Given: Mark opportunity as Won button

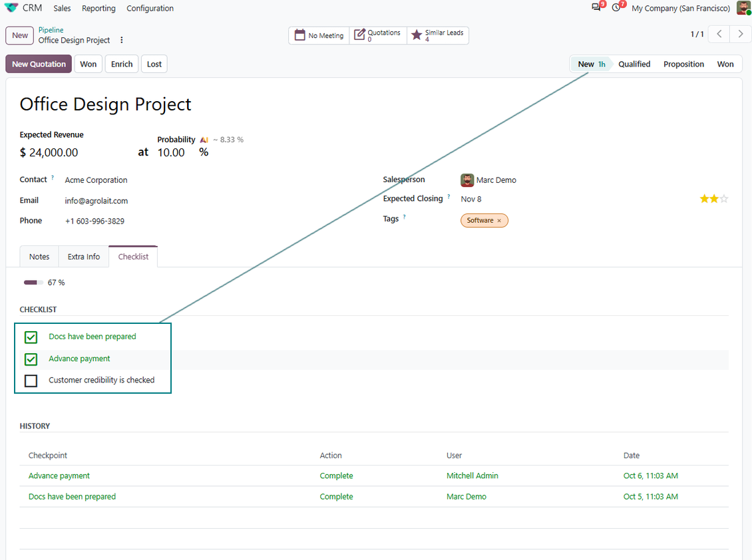Looking at the screenshot, I should pos(89,64).
